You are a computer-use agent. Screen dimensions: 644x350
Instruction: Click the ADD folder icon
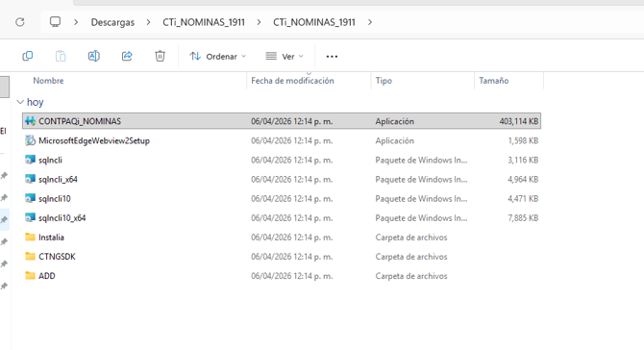(x=30, y=276)
